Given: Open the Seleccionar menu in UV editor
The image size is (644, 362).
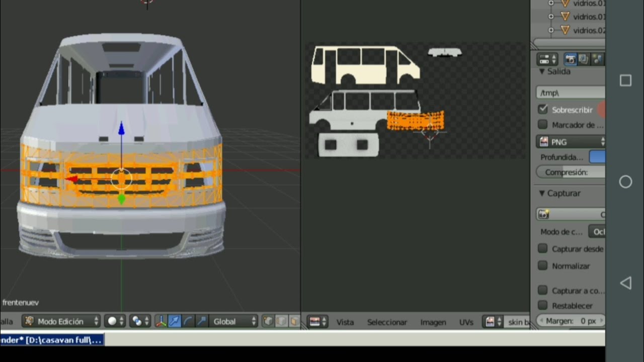Looking at the screenshot, I should [x=387, y=322].
